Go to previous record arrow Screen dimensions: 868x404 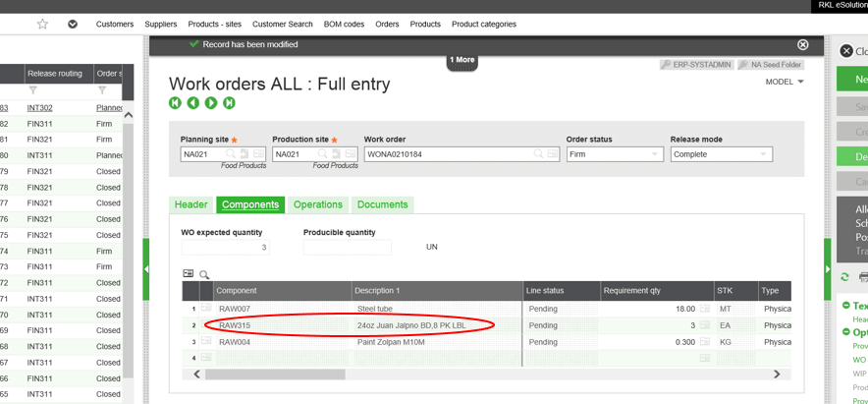click(192, 102)
